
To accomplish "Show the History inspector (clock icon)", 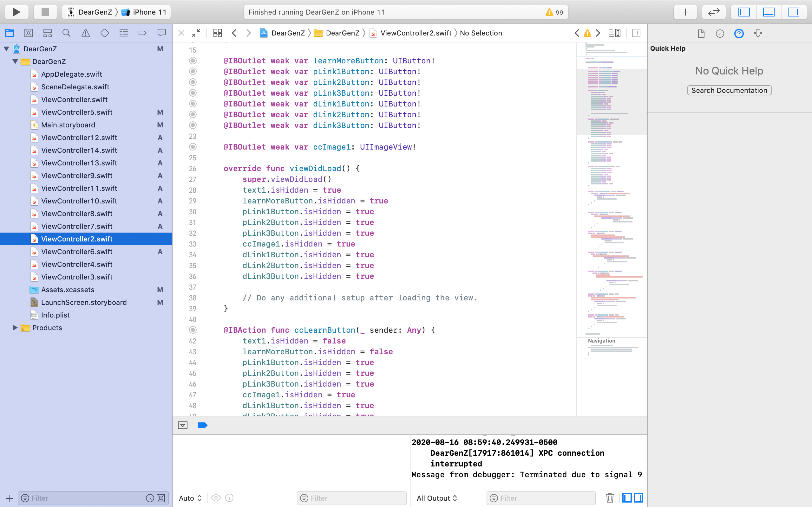I will coord(720,33).
